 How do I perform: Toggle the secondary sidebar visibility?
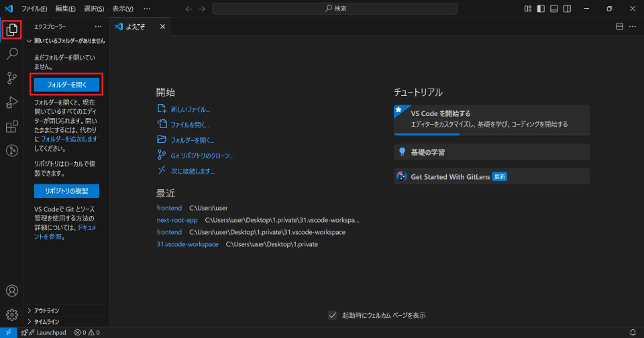tap(568, 9)
